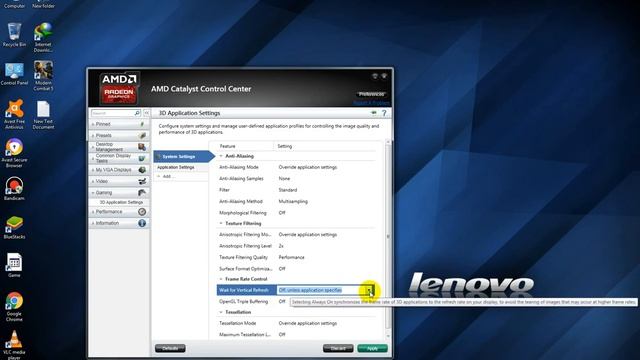Launch the Bandicam desktop shortcut
This screenshot has height=360, width=640.
[x=14, y=189]
